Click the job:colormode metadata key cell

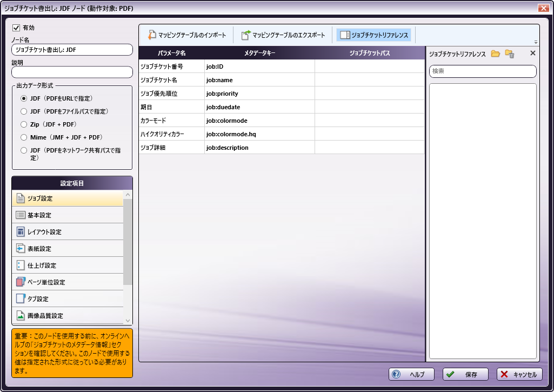(259, 120)
